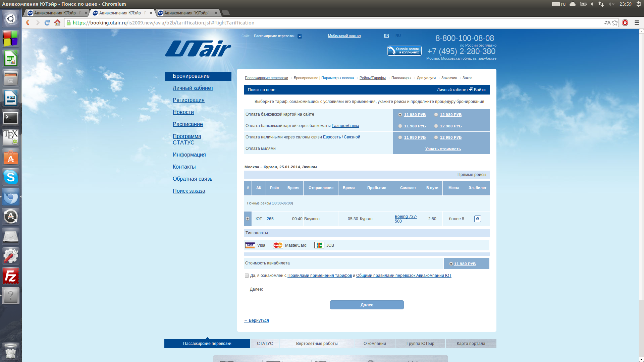
Task: Select 11 980 РУБ radio for cash via Евросеть
Action: point(400,137)
